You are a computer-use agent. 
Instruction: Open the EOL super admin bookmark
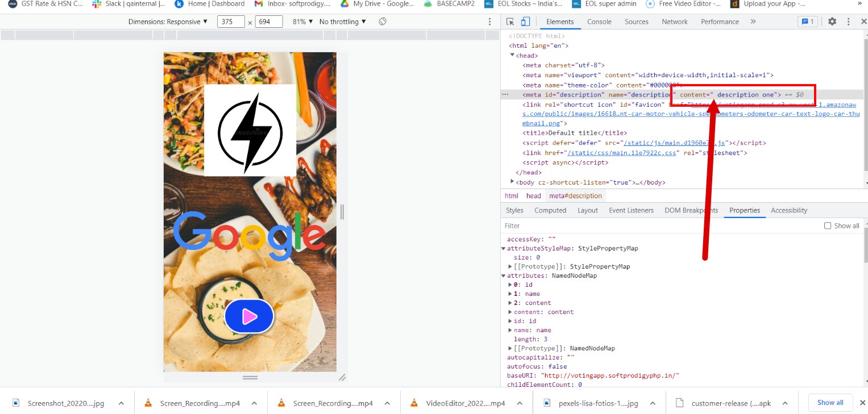[x=604, y=3]
